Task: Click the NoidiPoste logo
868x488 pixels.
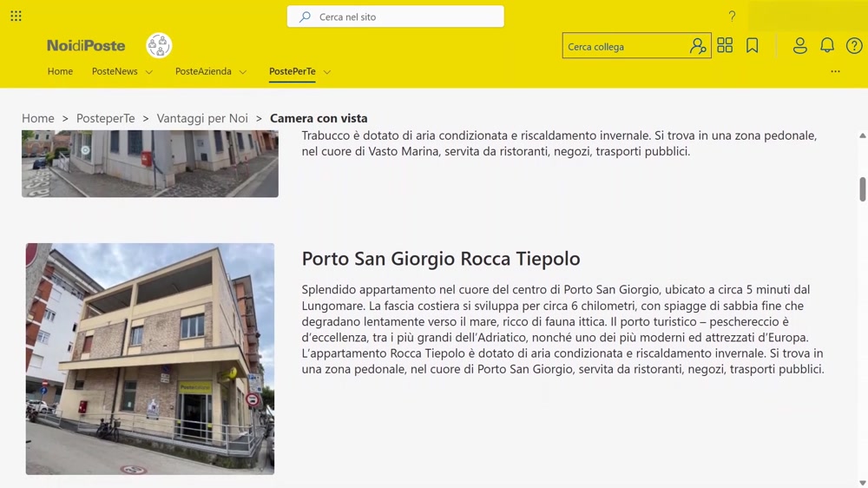Action: click(86, 45)
